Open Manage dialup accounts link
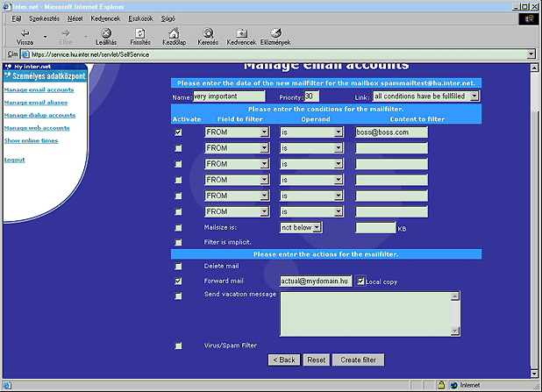This screenshot has width=542, height=392. pyautogui.click(x=39, y=115)
